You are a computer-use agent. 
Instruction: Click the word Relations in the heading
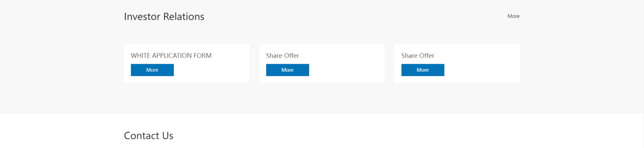point(184,16)
